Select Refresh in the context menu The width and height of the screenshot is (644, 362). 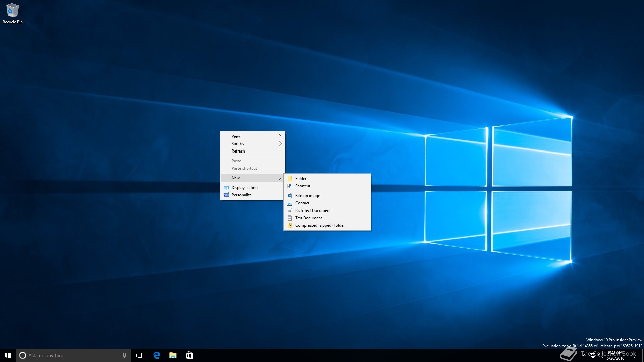pyautogui.click(x=238, y=151)
